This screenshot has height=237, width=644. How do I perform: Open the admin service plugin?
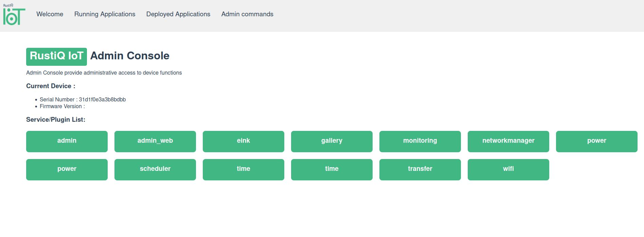click(x=67, y=141)
